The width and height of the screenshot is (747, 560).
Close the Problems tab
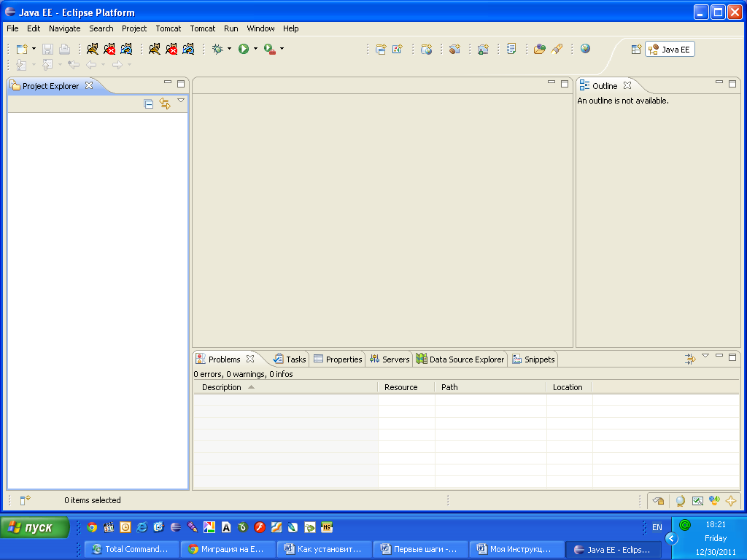coord(250,359)
